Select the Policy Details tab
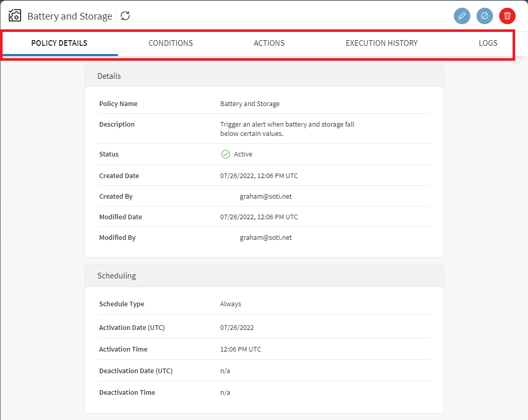The width and height of the screenshot is (528, 420). click(59, 43)
